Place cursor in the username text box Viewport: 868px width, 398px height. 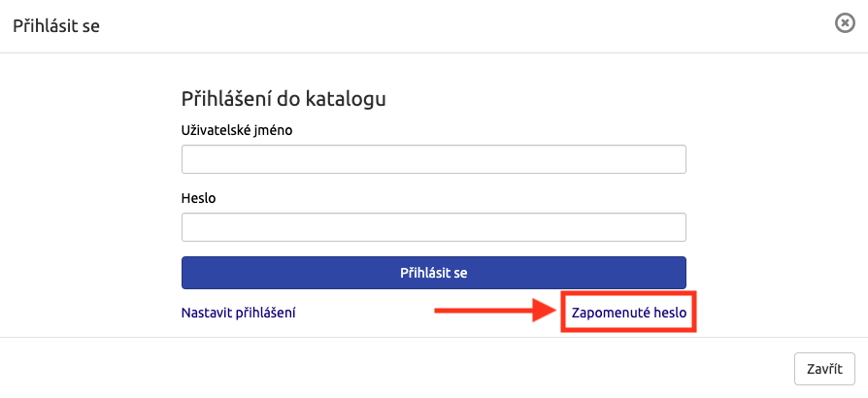point(433,159)
